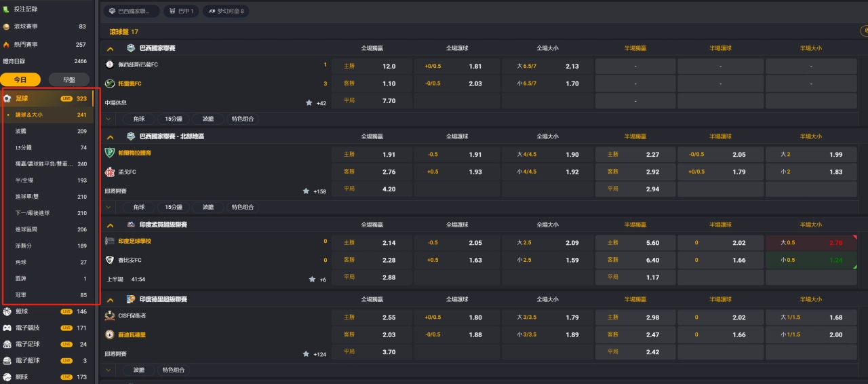Click the basketball icon for 籃球
The height and width of the screenshot is (384, 868).
(x=7, y=311)
